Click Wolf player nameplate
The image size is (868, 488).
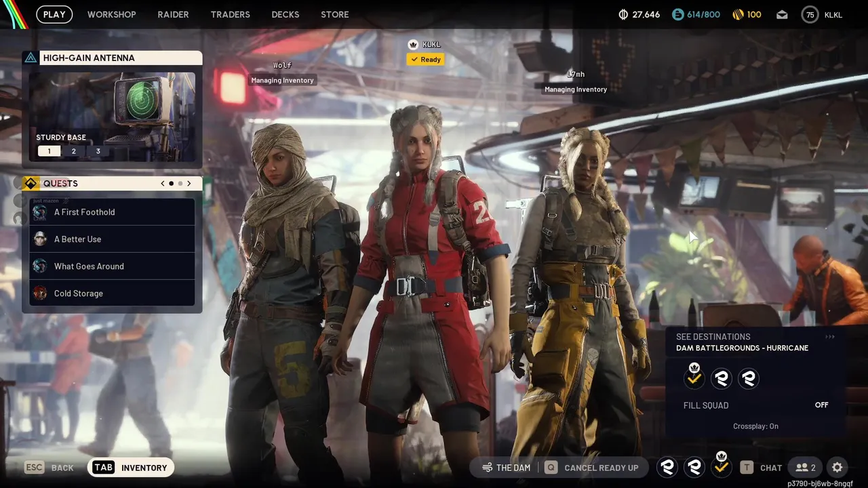(x=282, y=65)
